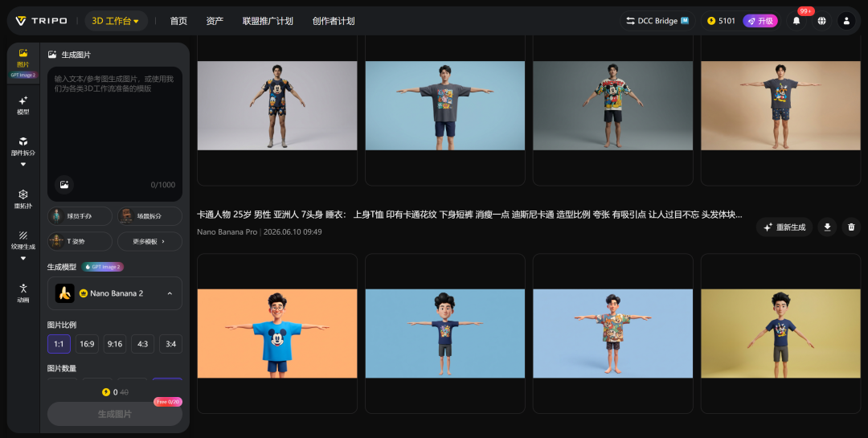Expand the Nano Banana 2 model selector
The height and width of the screenshot is (438, 868).
tap(115, 293)
